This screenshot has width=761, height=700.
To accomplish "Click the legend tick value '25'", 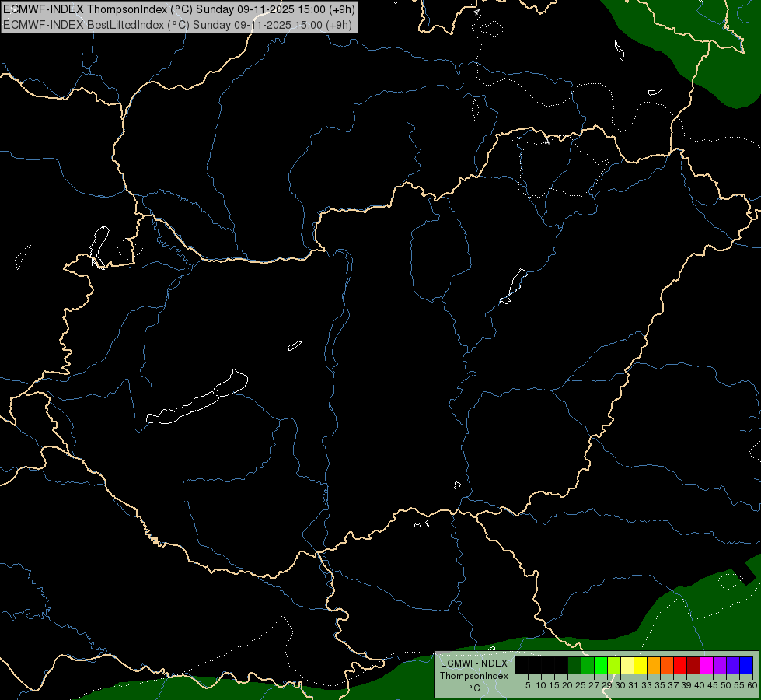I will [x=581, y=685].
